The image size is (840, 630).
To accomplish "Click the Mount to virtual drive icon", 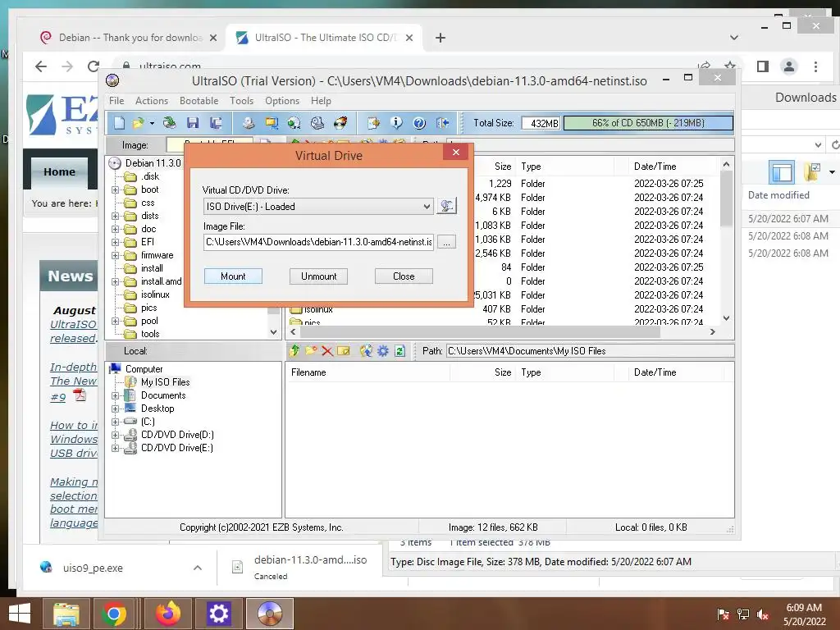I will pyautogui.click(x=317, y=123).
